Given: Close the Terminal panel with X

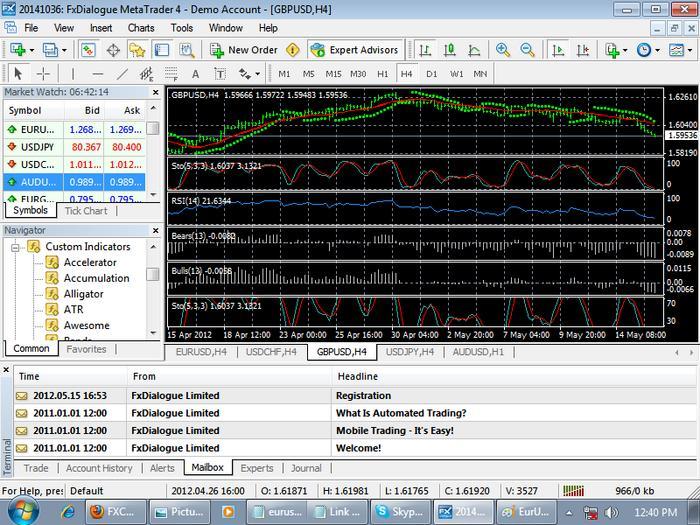Looking at the screenshot, I should tap(6, 370).
